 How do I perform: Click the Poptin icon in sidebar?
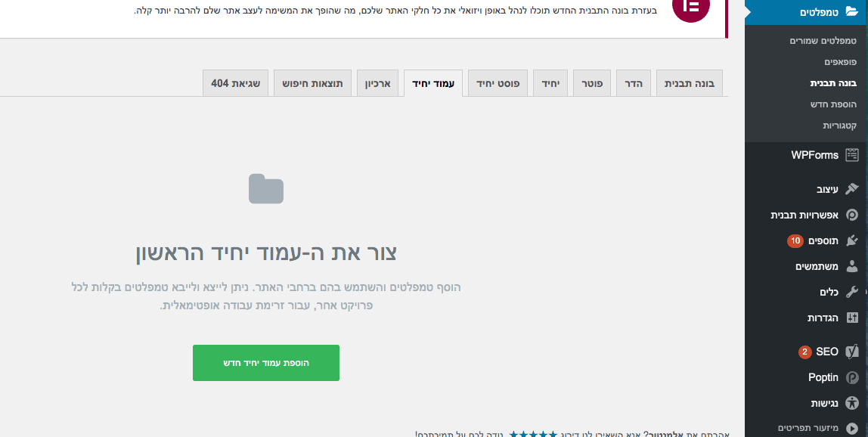coord(852,377)
